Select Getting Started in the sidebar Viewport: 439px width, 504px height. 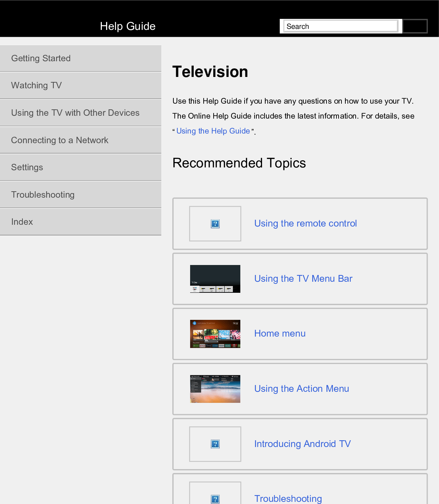pos(41,58)
